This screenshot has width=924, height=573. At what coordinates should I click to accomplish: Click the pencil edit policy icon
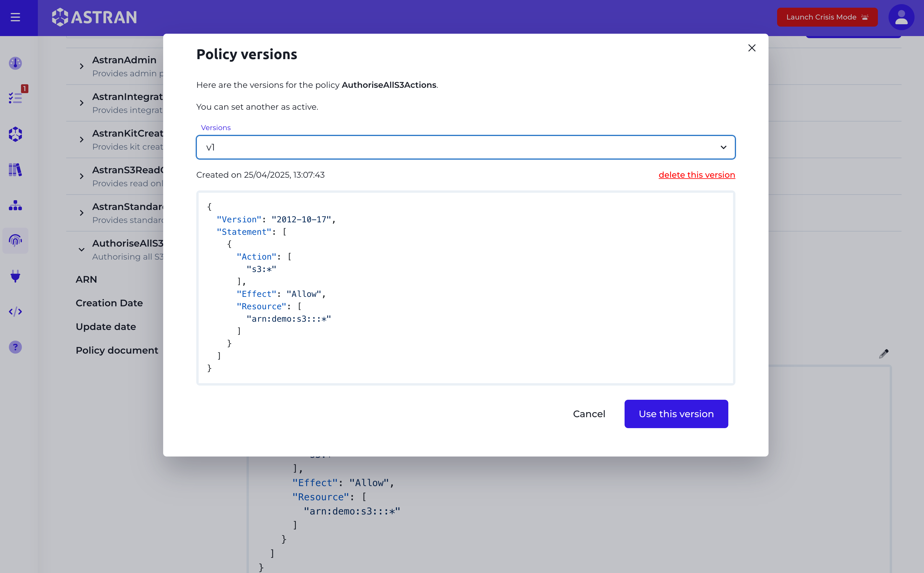click(884, 354)
